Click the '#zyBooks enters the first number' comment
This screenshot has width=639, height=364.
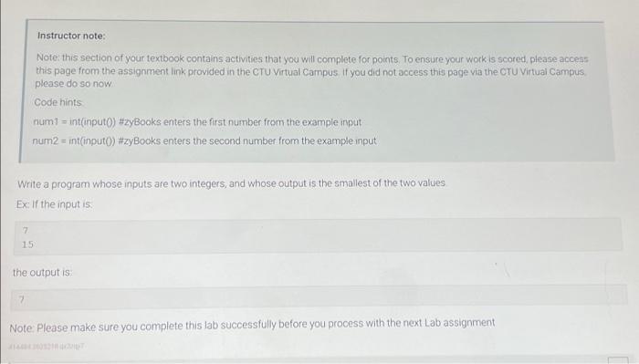[240, 121]
